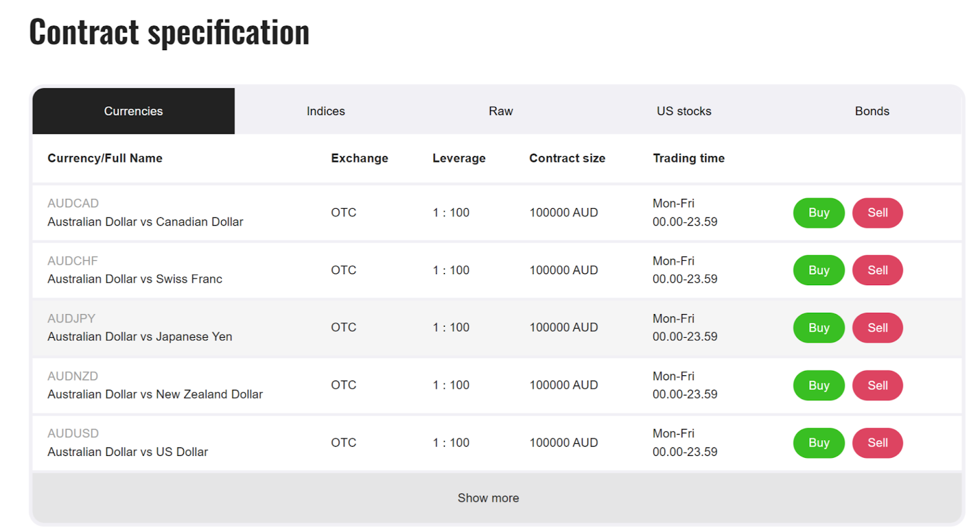Screen dimensions: 980x530
Task: Buy AUDUSD pair
Action: coord(819,442)
